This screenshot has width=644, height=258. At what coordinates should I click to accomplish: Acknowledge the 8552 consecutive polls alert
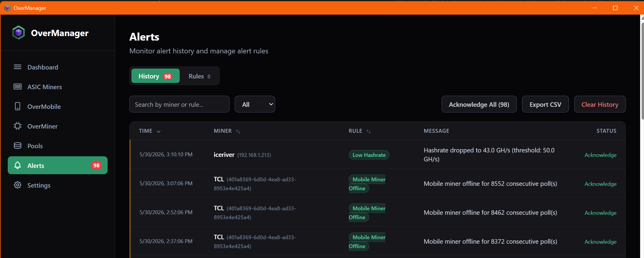600,184
